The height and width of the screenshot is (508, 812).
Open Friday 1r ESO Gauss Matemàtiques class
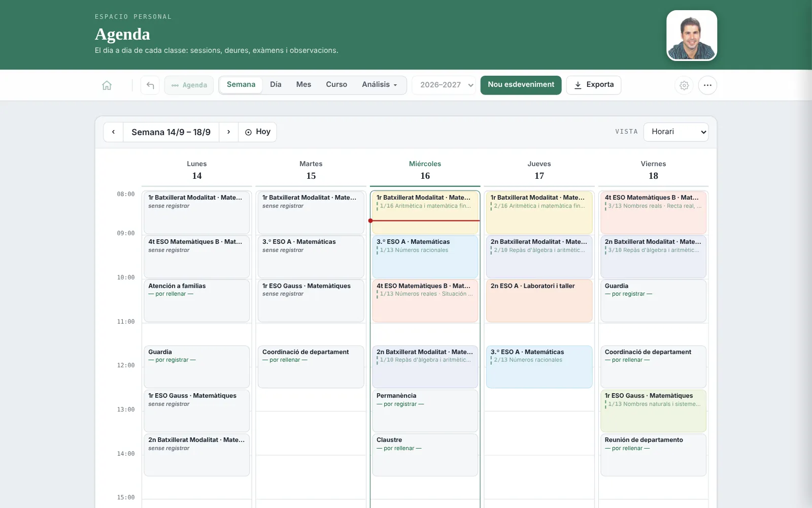[x=653, y=411]
